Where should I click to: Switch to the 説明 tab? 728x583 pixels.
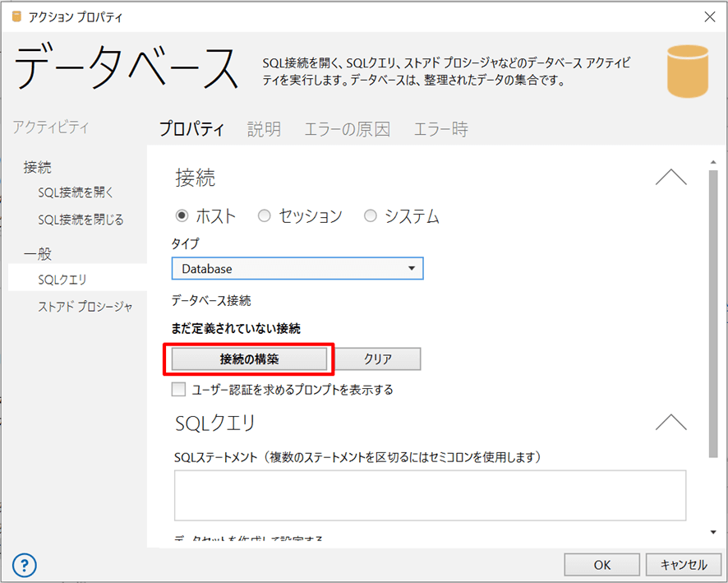tap(264, 128)
